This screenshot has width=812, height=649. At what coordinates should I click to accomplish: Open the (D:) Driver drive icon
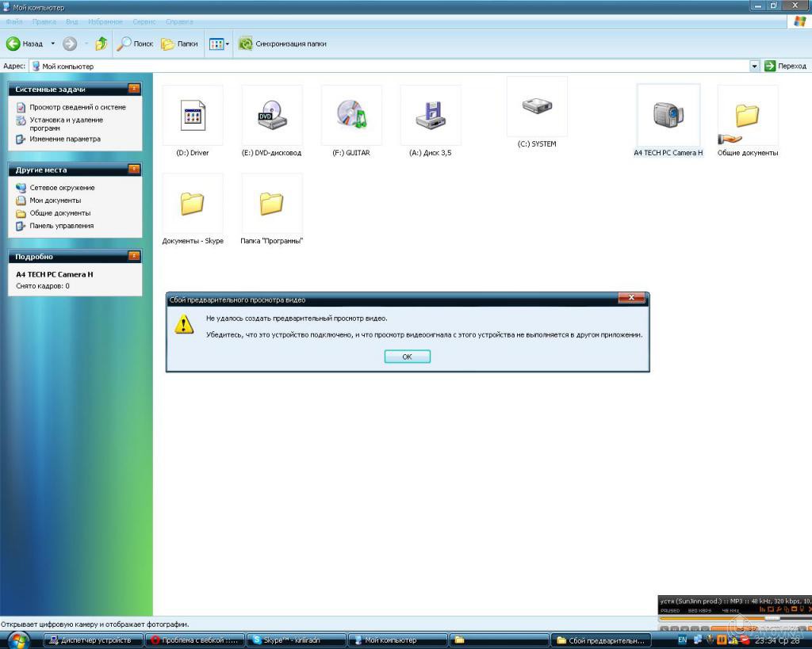pyautogui.click(x=193, y=116)
